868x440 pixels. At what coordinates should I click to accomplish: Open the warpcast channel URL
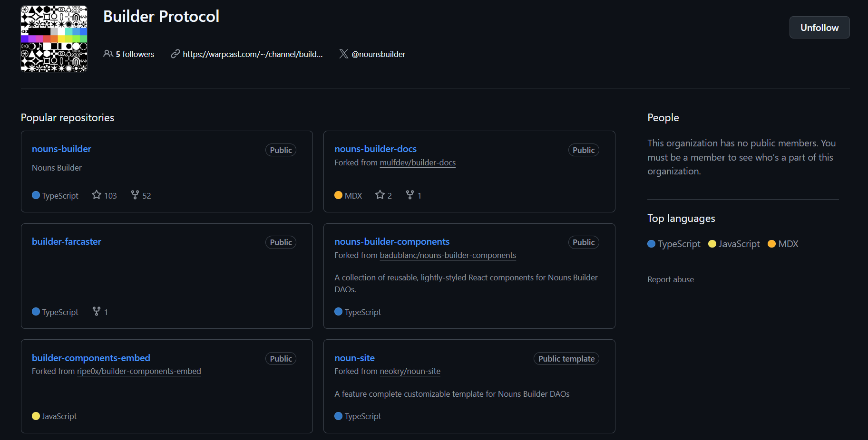253,54
